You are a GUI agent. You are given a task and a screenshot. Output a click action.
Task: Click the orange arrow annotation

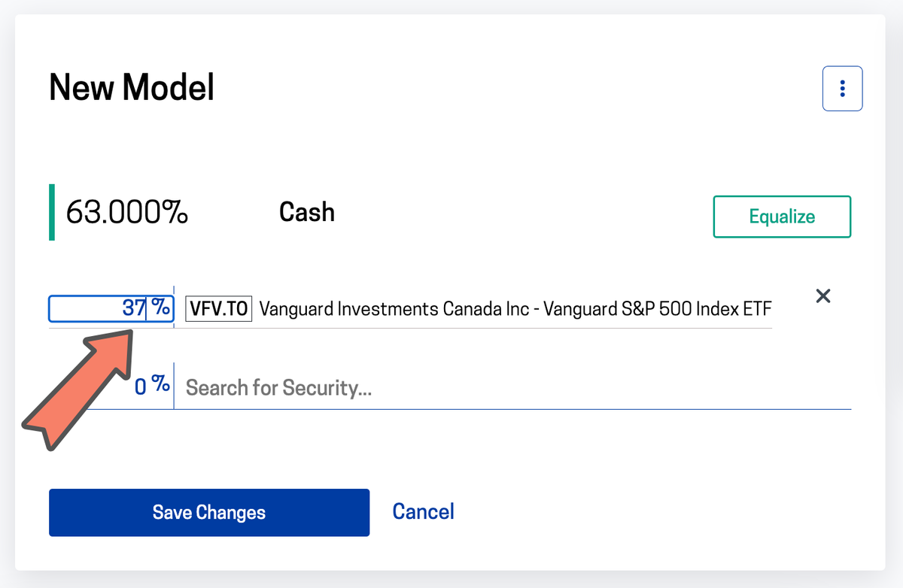tap(75, 391)
